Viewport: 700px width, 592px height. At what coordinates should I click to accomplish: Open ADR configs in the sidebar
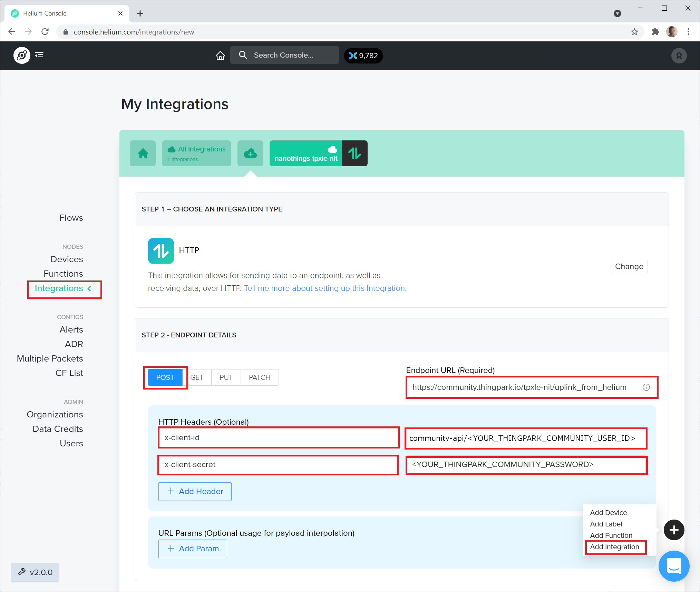click(x=74, y=344)
